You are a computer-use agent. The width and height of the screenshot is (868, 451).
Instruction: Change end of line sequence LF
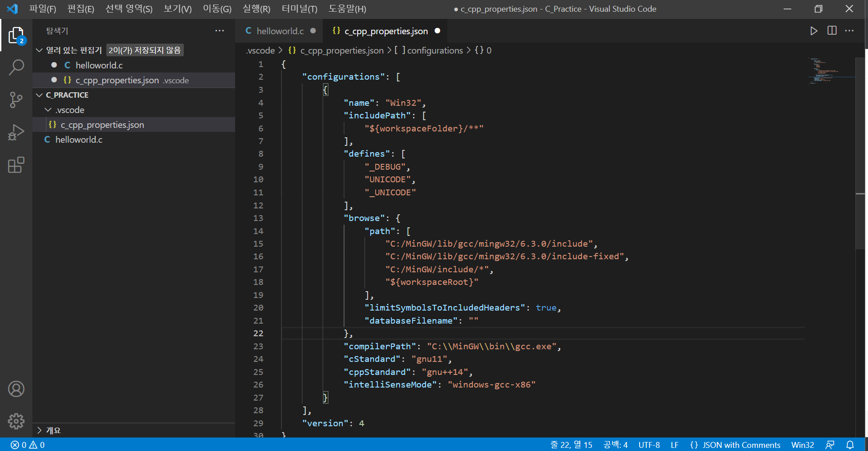coord(674,445)
